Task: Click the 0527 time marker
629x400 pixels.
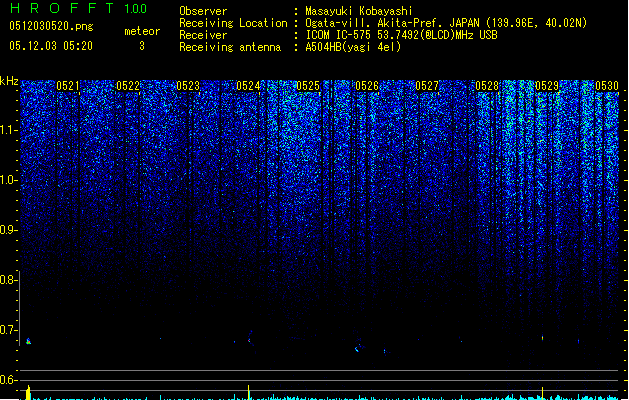Action: [427, 86]
